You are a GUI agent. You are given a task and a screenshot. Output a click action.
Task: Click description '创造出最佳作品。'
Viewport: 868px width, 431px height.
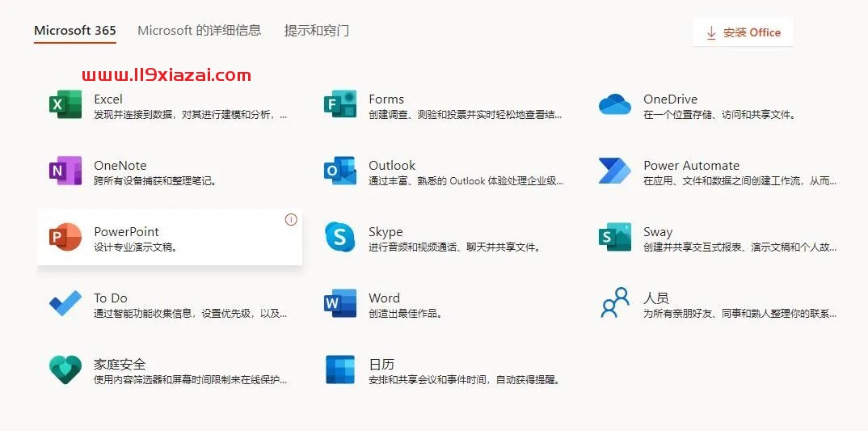pos(407,314)
